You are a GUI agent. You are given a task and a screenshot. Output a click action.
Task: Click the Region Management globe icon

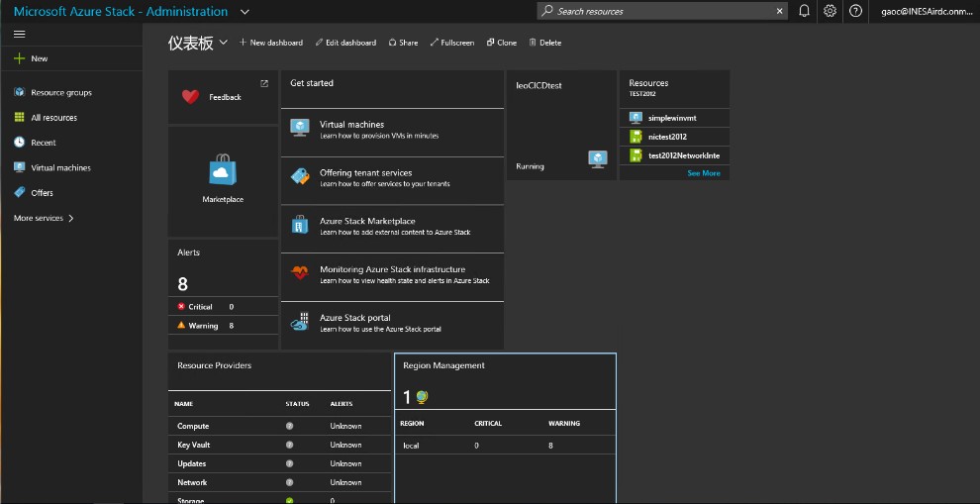(422, 397)
